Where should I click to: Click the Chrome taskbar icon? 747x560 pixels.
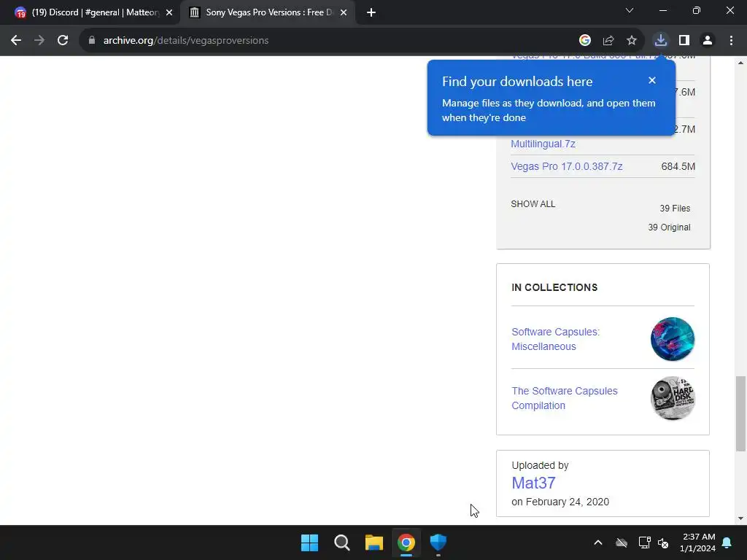pos(406,542)
